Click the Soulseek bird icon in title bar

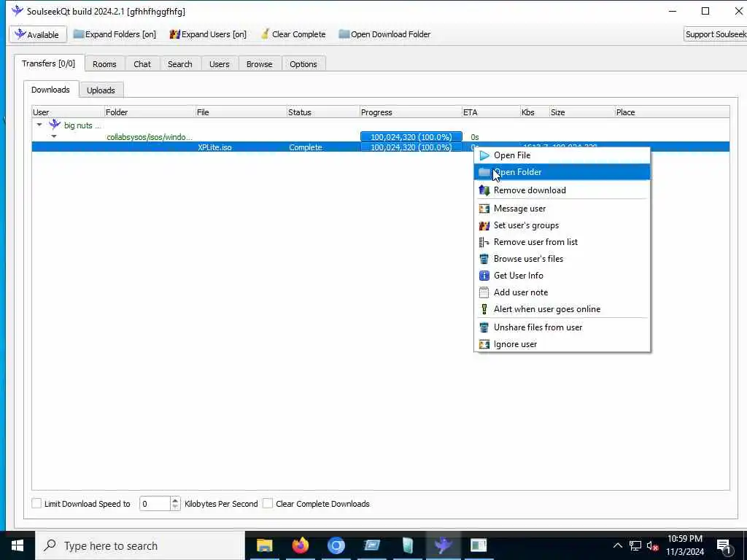click(x=18, y=10)
